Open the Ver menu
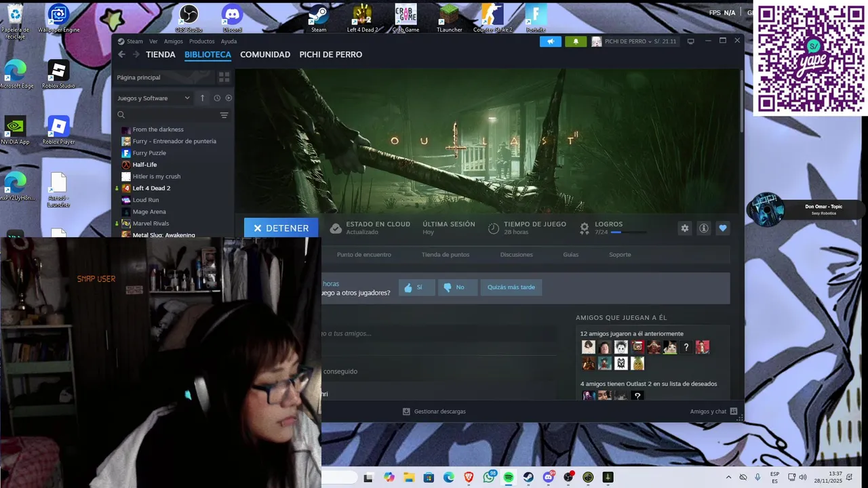868x488 pixels. coord(153,41)
